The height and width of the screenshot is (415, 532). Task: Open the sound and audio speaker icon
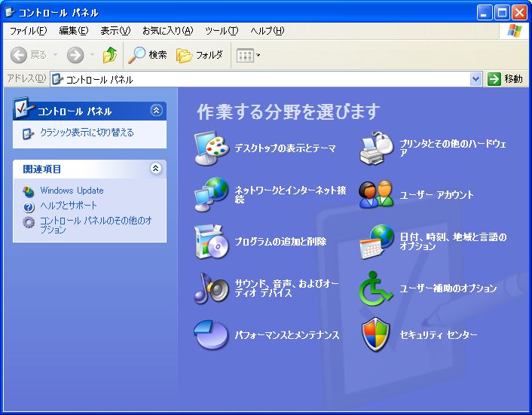pos(212,288)
